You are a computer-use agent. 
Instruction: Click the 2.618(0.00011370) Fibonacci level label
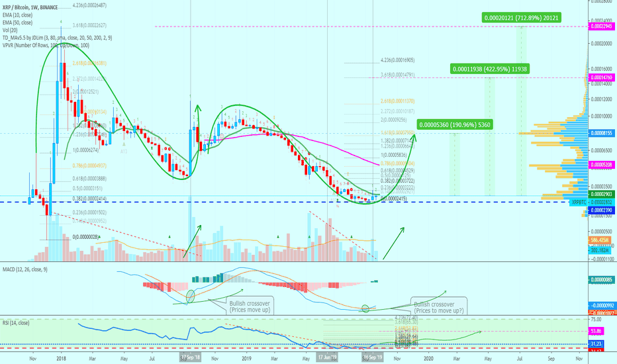pos(397,101)
